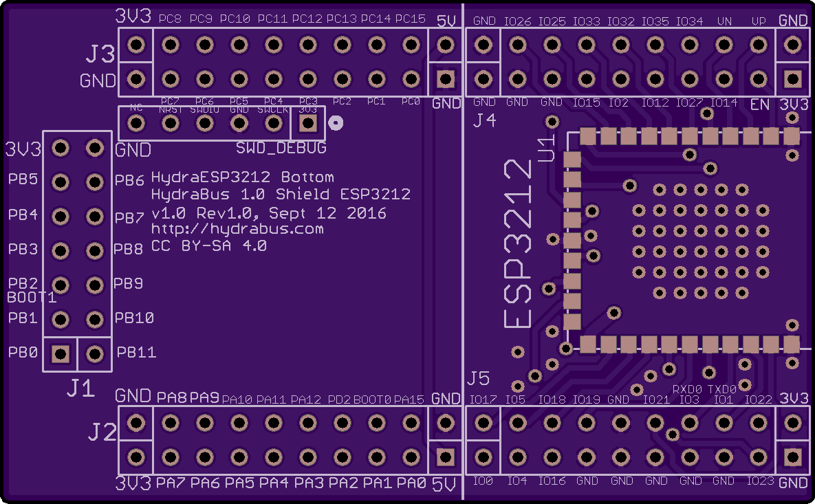Click the SWDIO label on debug header
Image resolution: width=815 pixels, height=504 pixels.
point(204,109)
